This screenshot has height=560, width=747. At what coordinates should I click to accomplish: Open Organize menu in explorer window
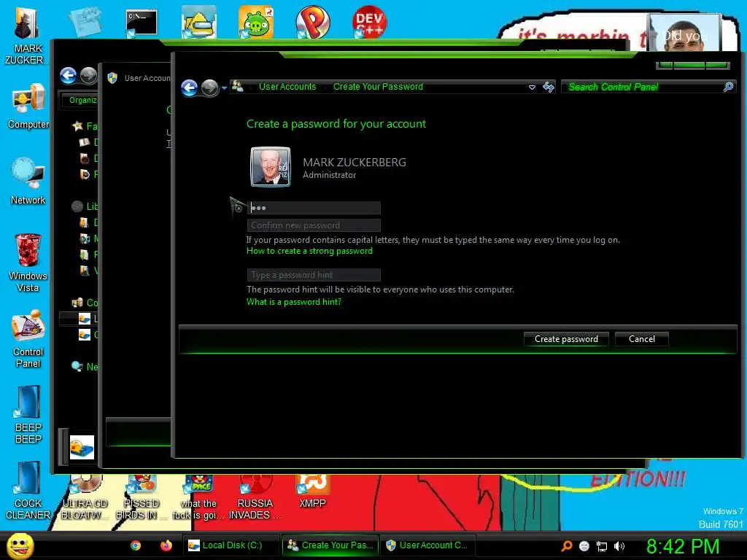82,100
